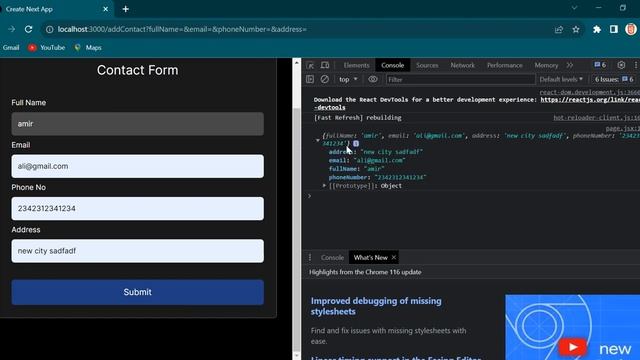Image resolution: width=640 pixels, height=360 pixels.
Task: Switch to the Performance tab
Action: 504,65
